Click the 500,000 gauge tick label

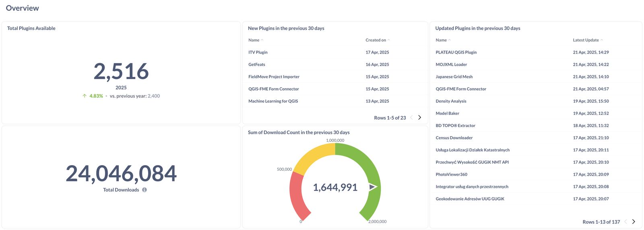coord(284,169)
